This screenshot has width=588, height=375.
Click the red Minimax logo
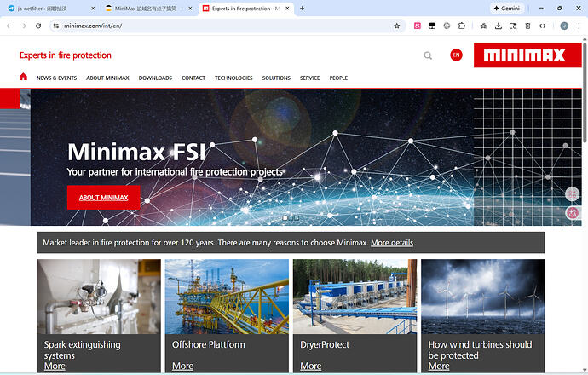click(x=527, y=55)
